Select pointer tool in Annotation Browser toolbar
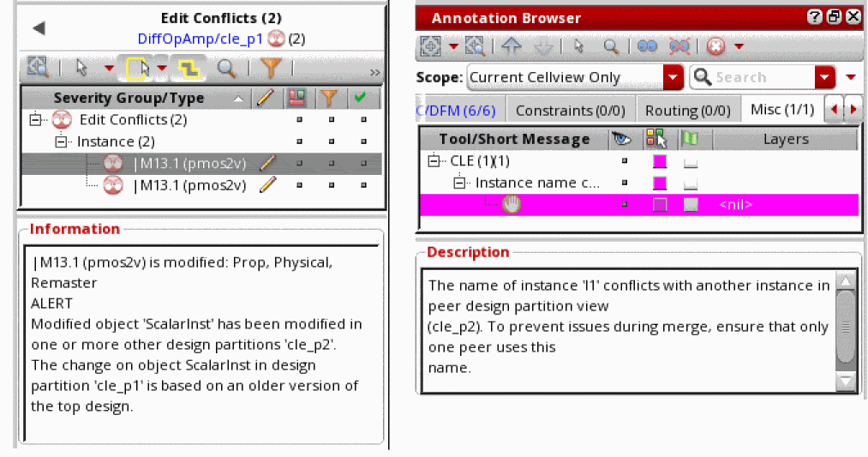This screenshot has width=868, height=457. pyautogui.click(x=579, y=46)
